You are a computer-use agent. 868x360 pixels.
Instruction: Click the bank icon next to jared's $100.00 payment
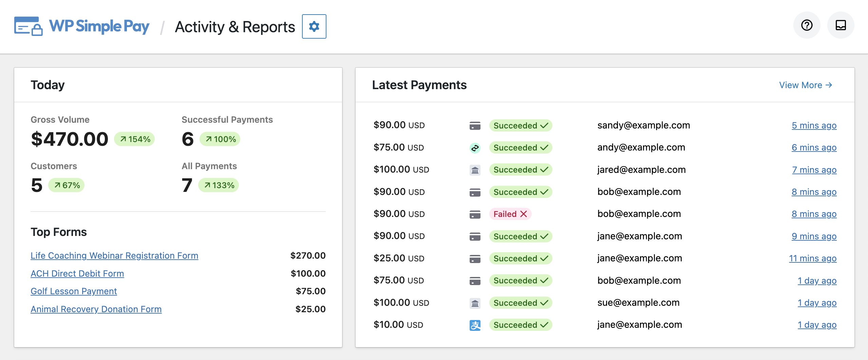point(475,170)
